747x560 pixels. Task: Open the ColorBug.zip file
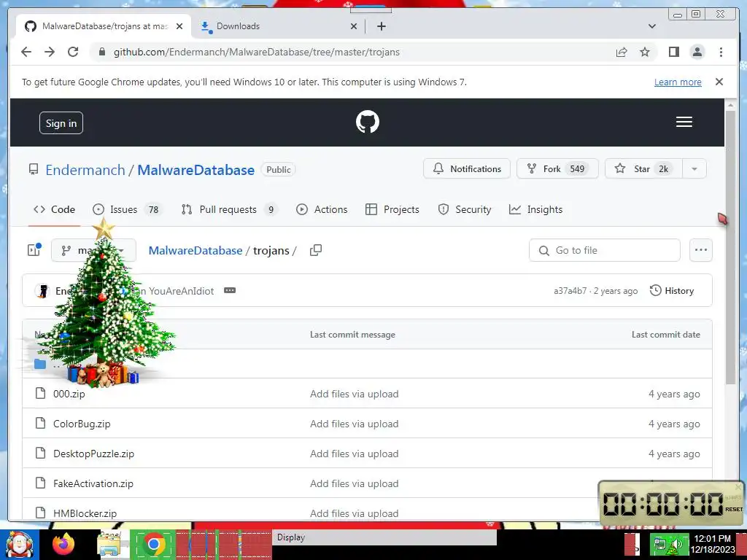pos(82,424)
